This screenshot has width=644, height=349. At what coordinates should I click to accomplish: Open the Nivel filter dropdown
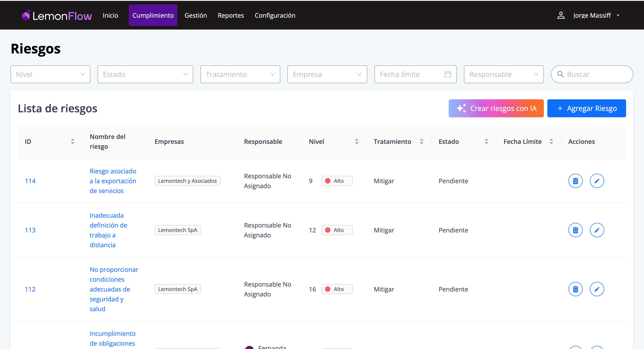tap(50, 74)
